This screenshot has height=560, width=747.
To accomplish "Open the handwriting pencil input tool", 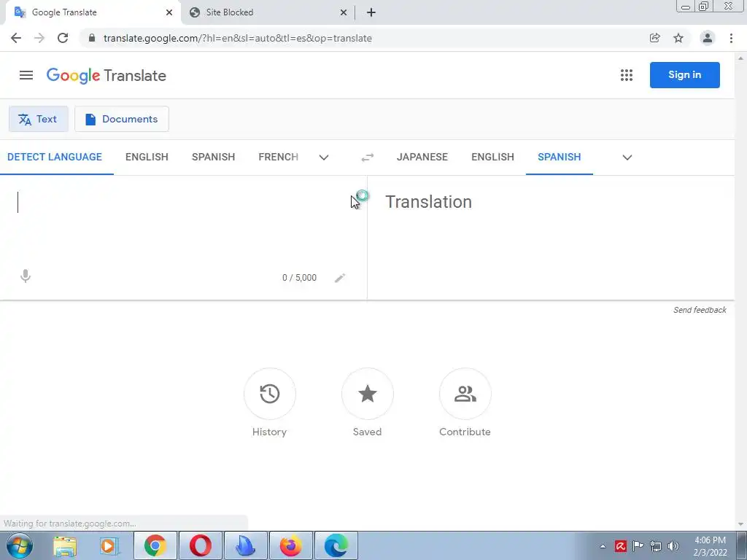I will click(x=340, y=278).
